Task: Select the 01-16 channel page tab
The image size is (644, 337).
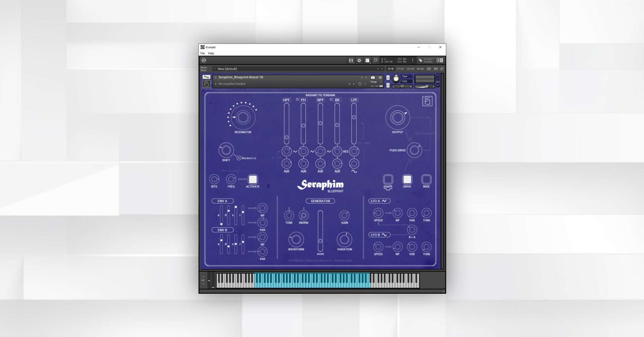Action: click(391, 69)
